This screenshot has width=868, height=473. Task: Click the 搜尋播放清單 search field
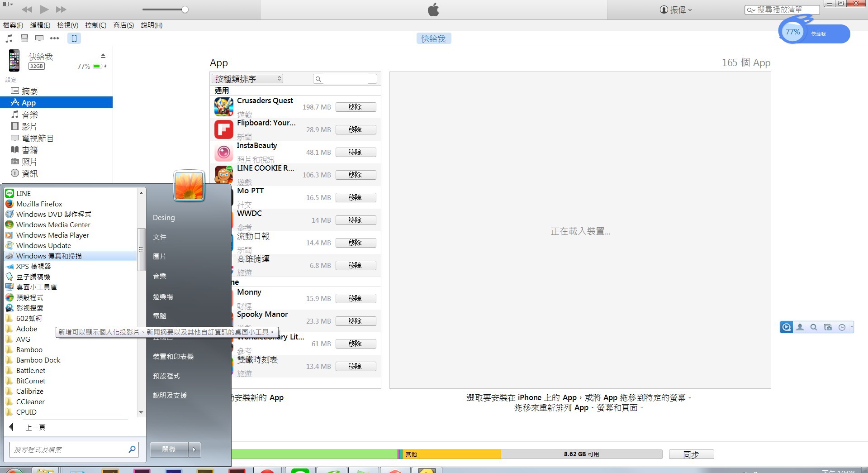[782, 10]
